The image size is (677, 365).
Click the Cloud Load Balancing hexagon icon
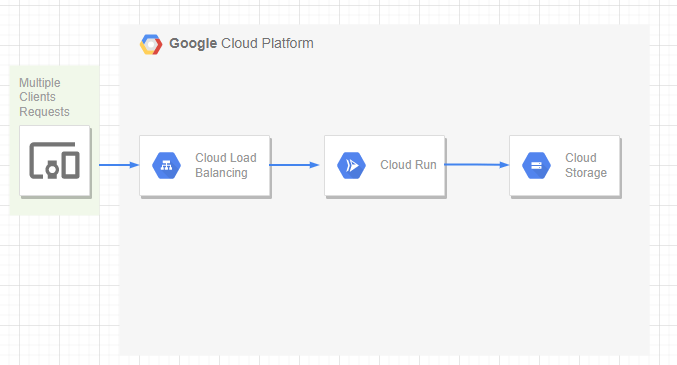pos(167,165)
